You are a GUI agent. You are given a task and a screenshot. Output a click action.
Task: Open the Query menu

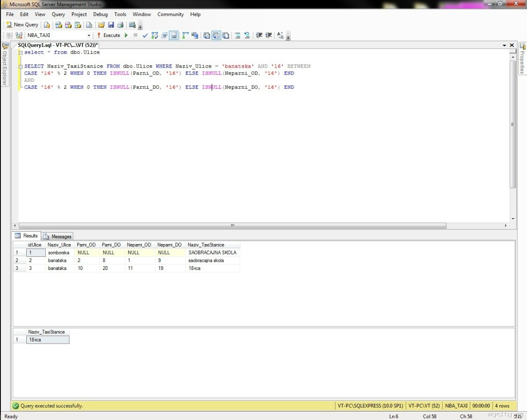(x=58, y=14)
